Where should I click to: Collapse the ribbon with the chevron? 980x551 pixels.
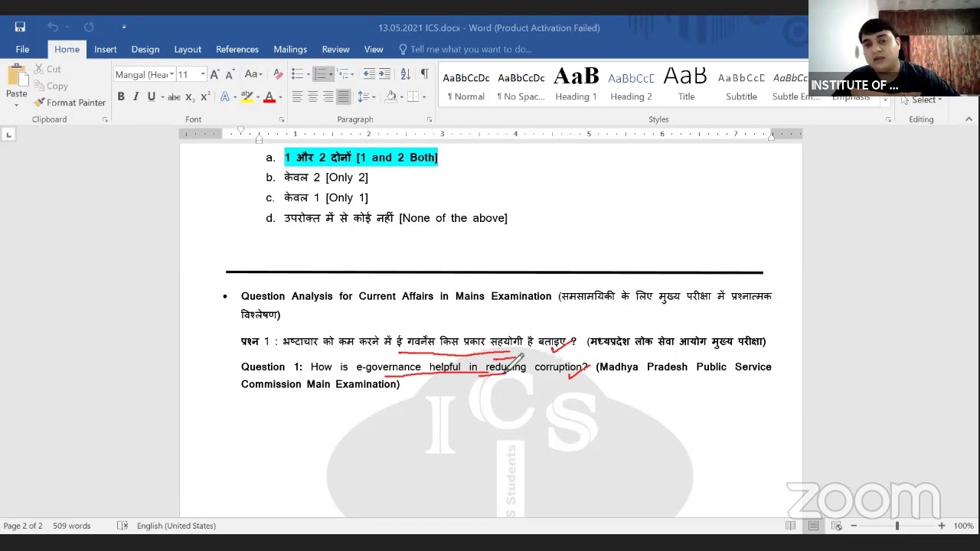click(969, 119)
